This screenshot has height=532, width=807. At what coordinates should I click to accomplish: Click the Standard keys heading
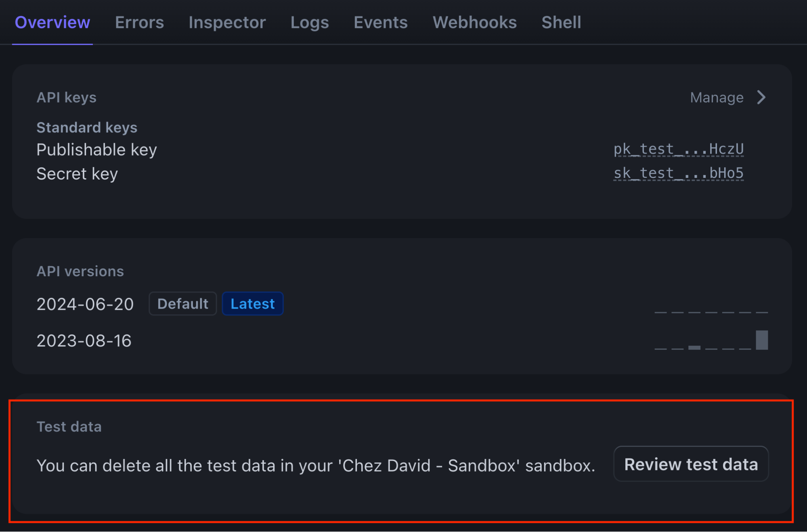coord(87,127)
